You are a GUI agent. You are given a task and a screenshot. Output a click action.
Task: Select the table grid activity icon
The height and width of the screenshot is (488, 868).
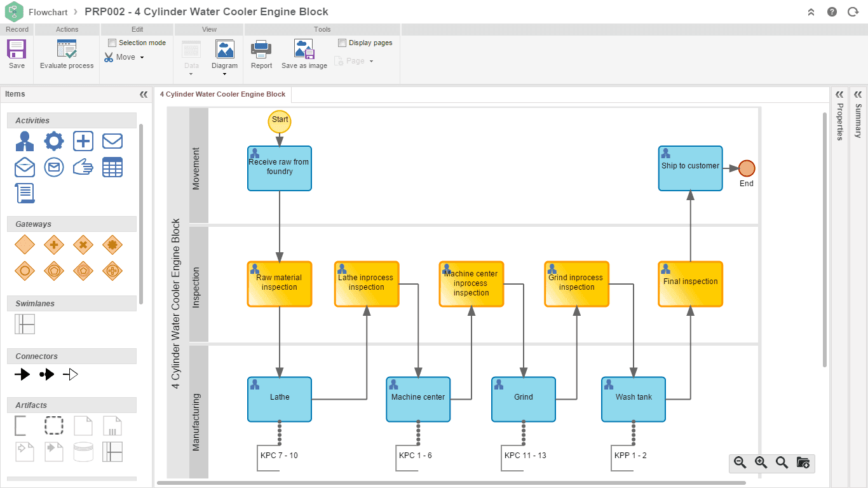(x=112, y=167)
